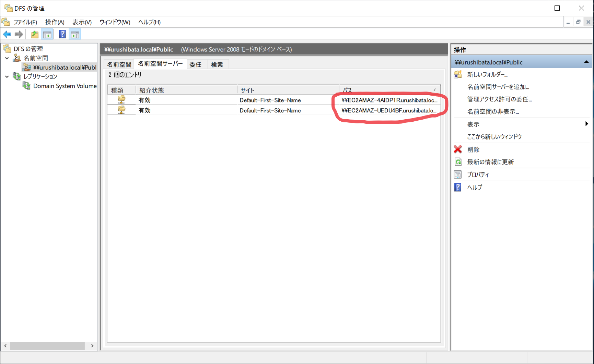Click 新しいフォルダー... action
The image size is (594, 364).
pos(487,75)
